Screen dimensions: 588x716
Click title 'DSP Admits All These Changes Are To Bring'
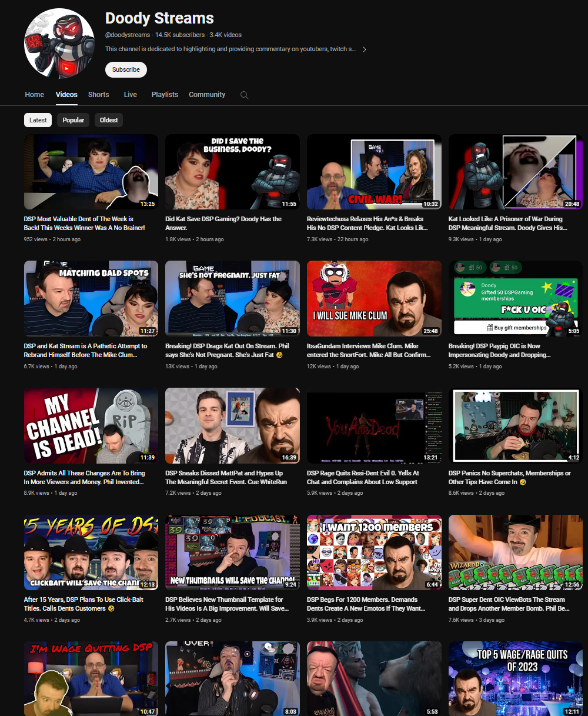point(85,477)
